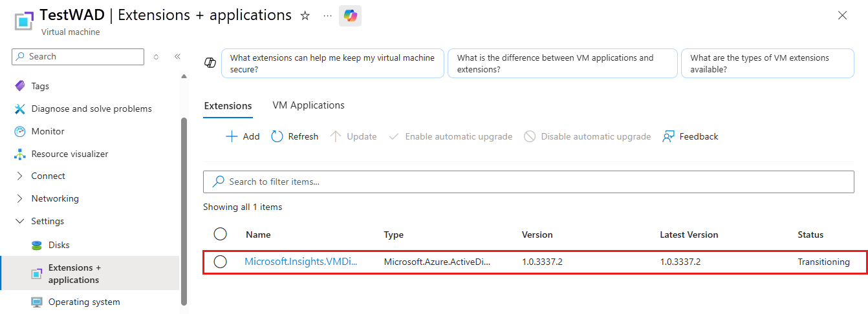This screenshot has width=868, height=314.
Task: Collapse the Settings sidebar section
Action: pyautogui.click(x=19, y=221)
